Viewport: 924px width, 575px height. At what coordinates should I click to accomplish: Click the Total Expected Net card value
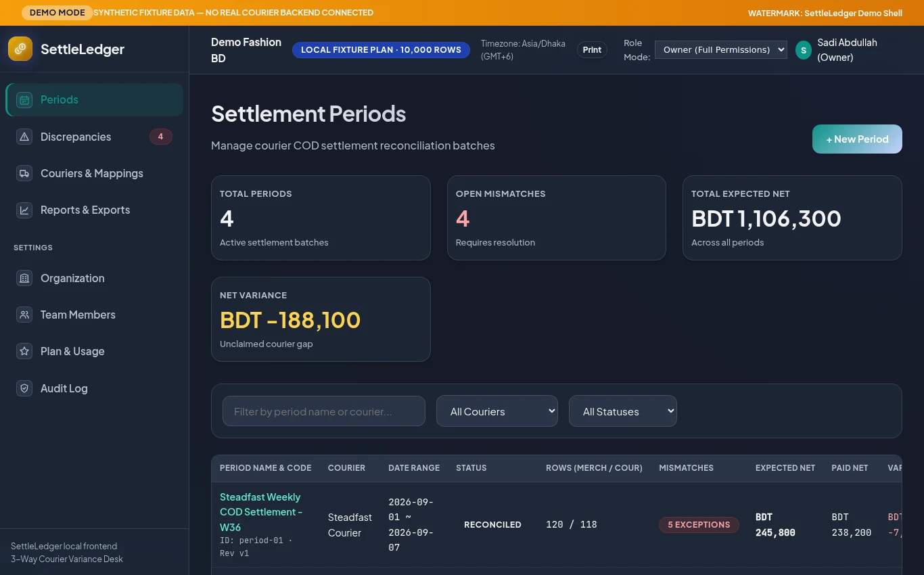point(766,218)
